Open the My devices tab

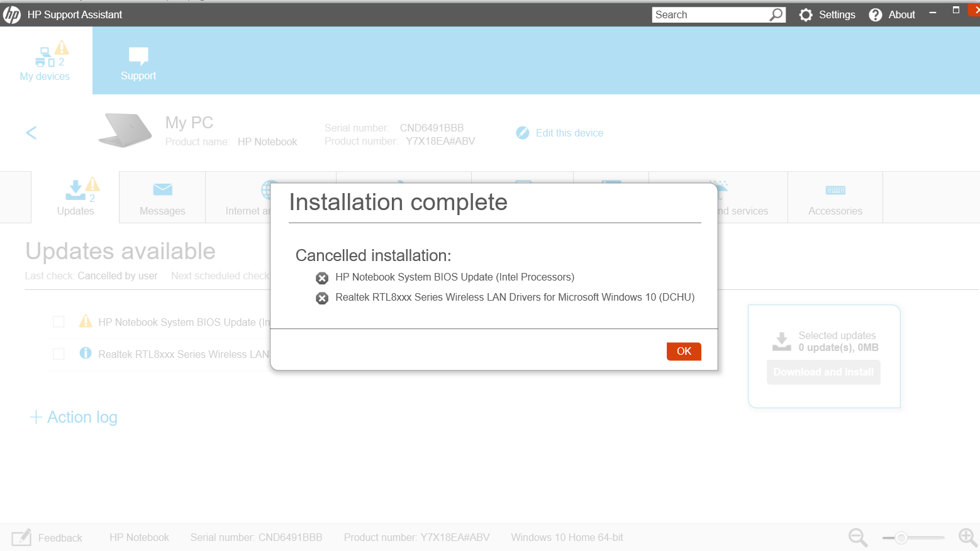coord(45,62)
